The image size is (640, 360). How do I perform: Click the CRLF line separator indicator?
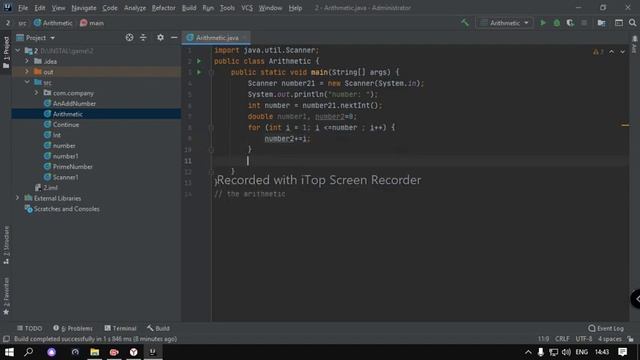(x=562, y=339)
